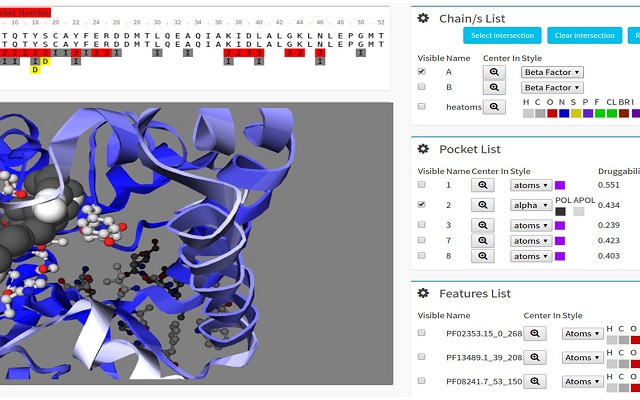Click the Clear intersection button
Viewport: 640px width, 400px height.
(583, 35)
